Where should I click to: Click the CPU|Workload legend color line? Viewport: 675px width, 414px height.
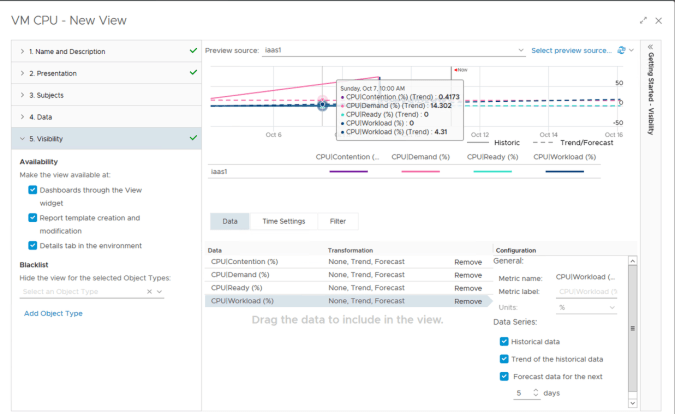565,171
